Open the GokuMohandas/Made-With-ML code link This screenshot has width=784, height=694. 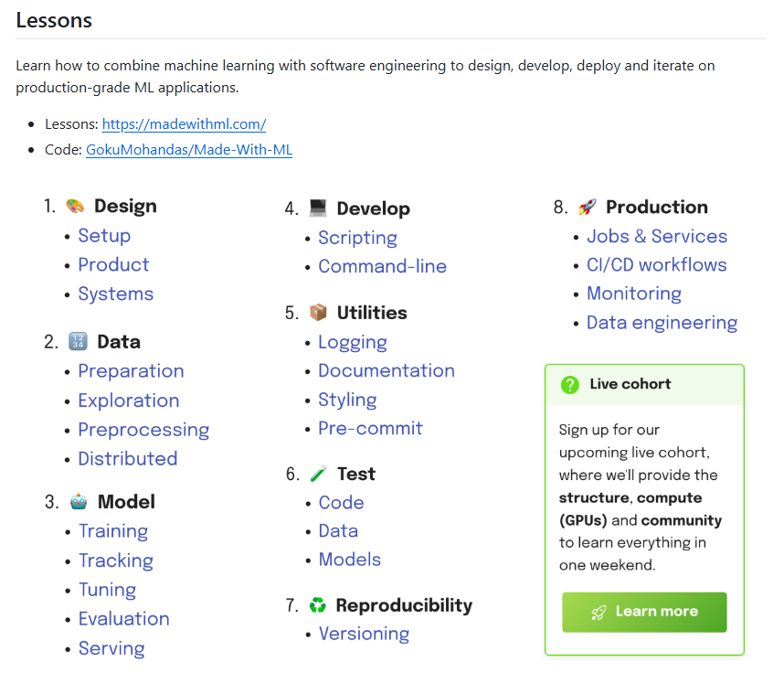pyautogui.click(x=189, y=150)
